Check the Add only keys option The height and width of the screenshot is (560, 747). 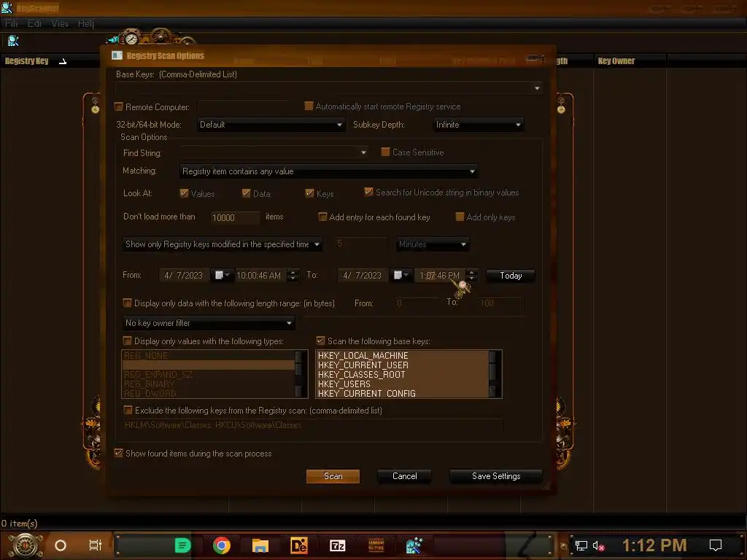(460, 217)
